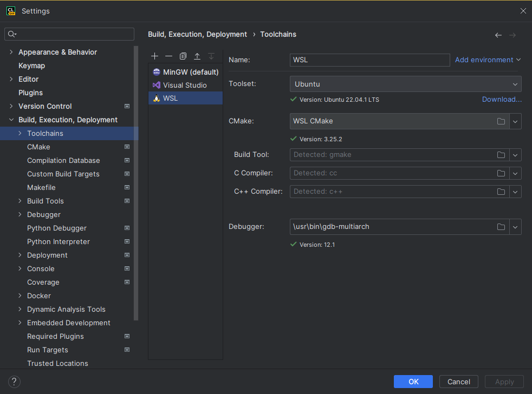Open the C Compiler dropdown arrow

(515, 173)
